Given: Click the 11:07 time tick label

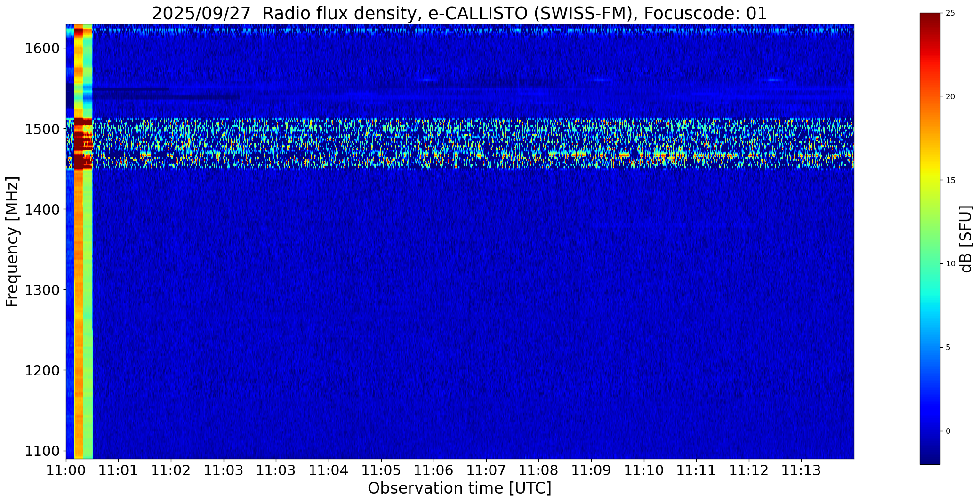Looking at the screenshot, I should [486, 470].
